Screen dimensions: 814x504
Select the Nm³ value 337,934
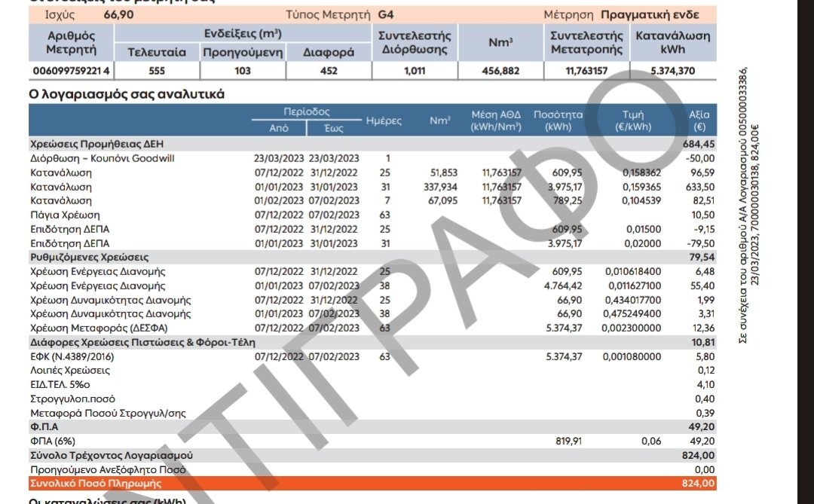440,187
